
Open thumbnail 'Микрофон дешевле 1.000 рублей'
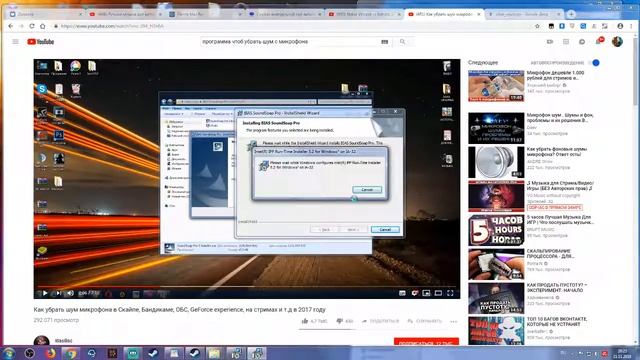click(x=496, y=86)
